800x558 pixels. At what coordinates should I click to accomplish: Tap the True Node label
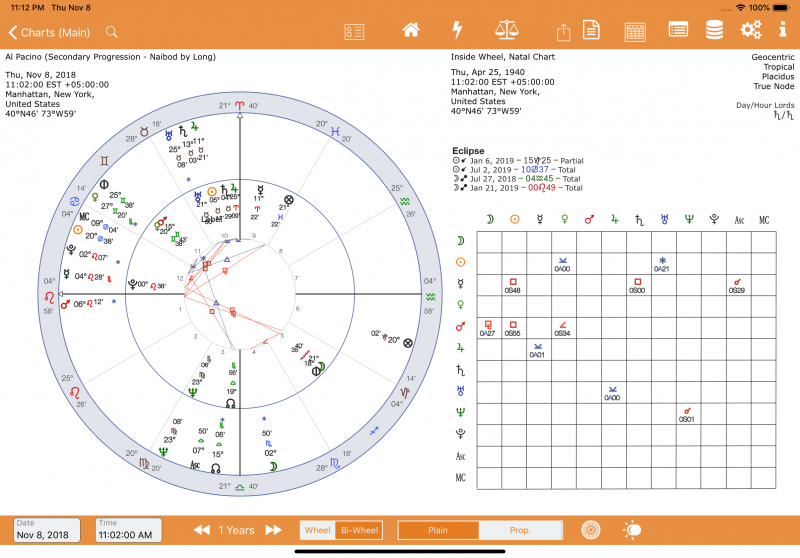773,86
